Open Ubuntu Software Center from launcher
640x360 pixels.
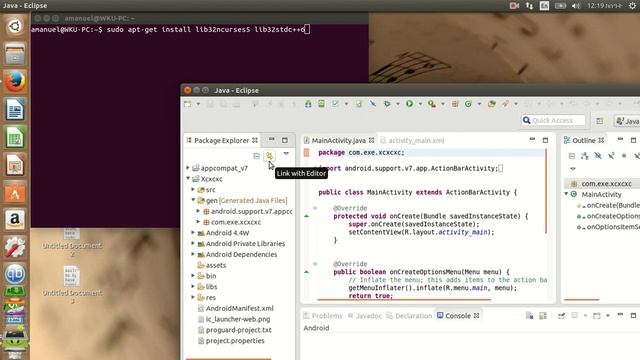[x=15, y=192]
